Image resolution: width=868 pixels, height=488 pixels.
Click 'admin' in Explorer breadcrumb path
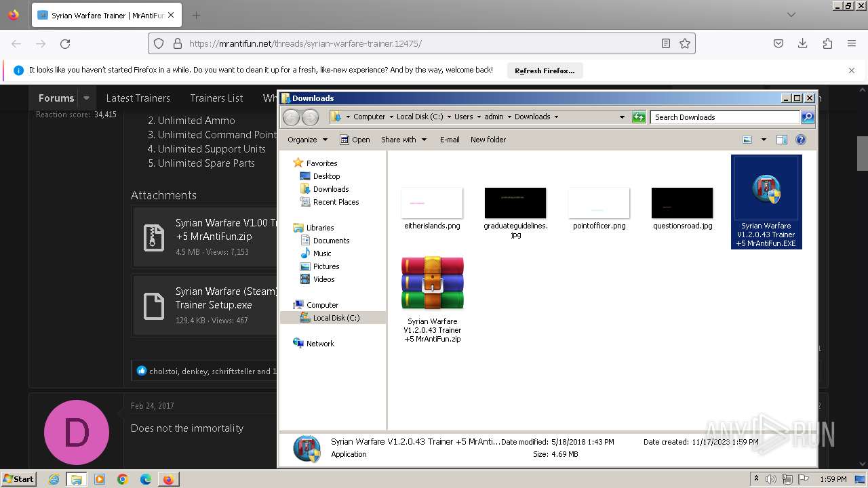pos(494,117)
